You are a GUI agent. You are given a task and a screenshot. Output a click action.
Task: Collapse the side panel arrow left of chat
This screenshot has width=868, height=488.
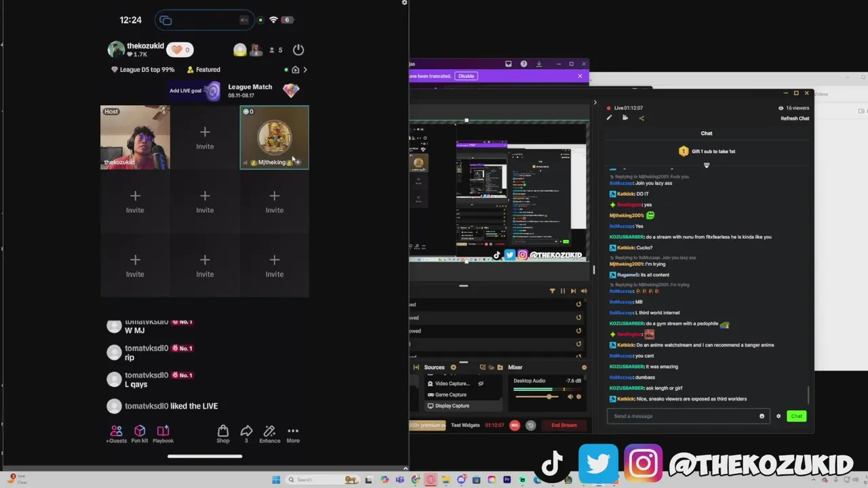pyautogui.click(x=595, y=103)
